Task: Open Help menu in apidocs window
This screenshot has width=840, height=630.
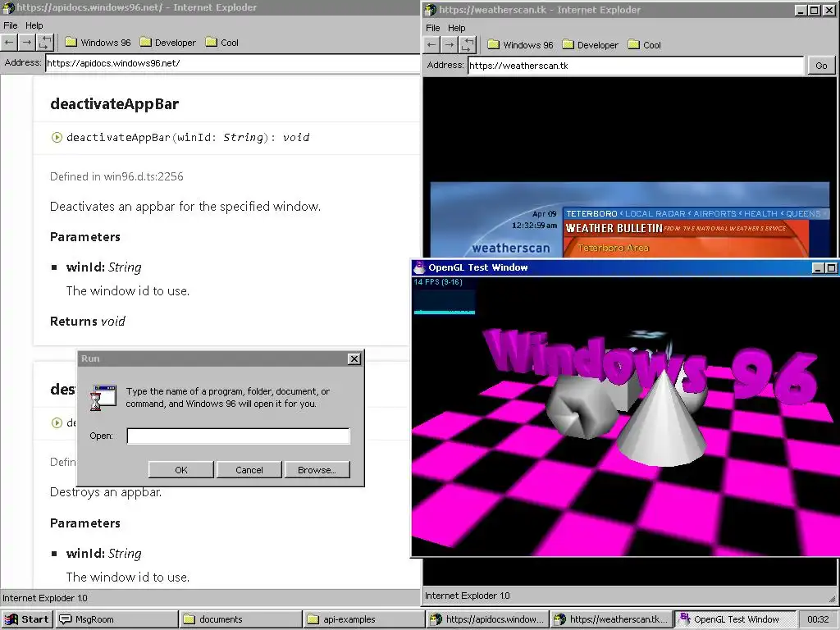Action: coord(34,25)
